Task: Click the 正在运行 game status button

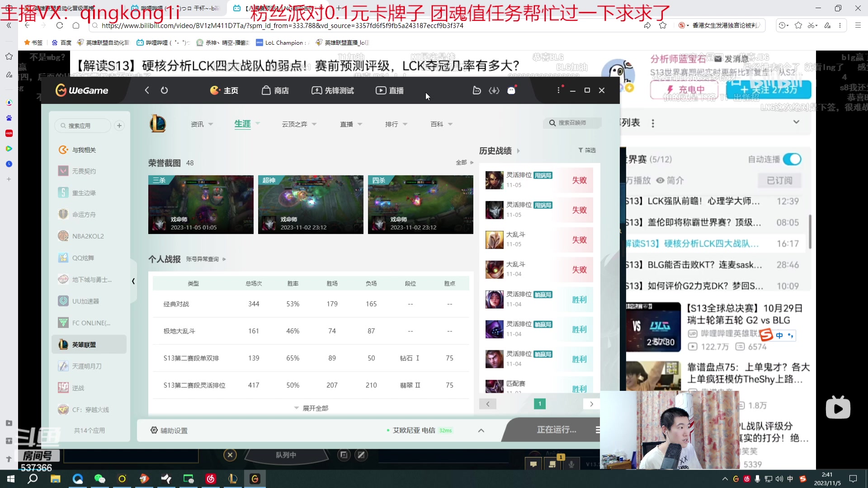Action: [557, 430]
